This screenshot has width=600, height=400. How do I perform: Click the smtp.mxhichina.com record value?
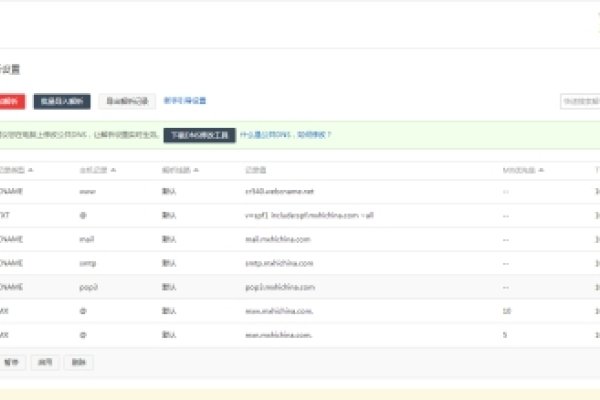click(279, 263)
